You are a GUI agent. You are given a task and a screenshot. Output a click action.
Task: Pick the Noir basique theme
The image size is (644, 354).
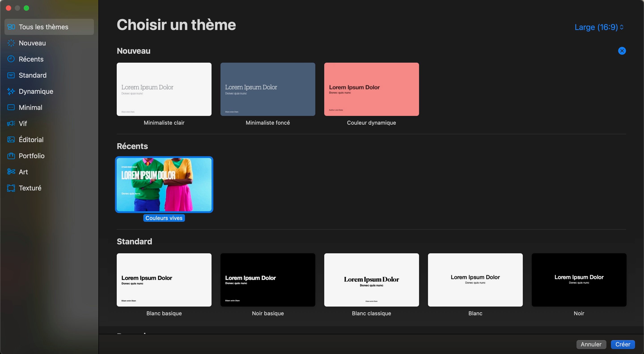[x=268, y=280]
